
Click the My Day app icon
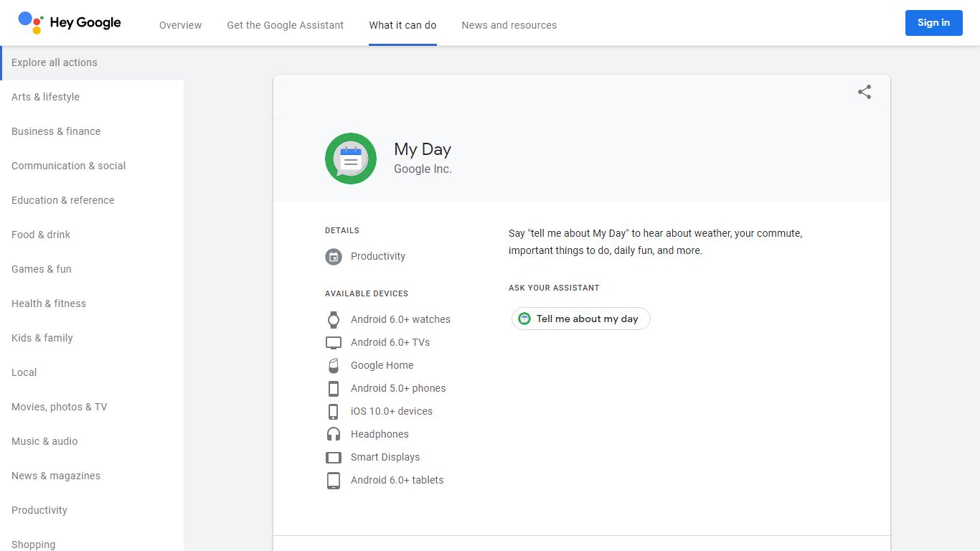tap(351, 159)
